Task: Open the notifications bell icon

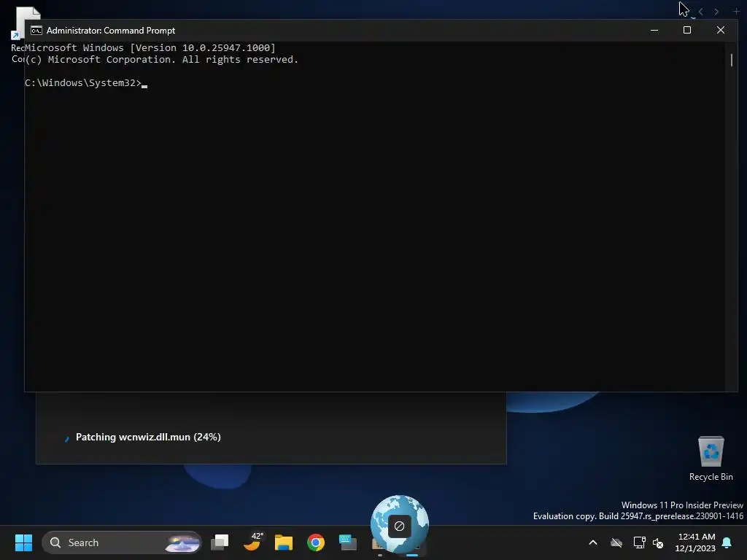Action: tap(727, 542)
